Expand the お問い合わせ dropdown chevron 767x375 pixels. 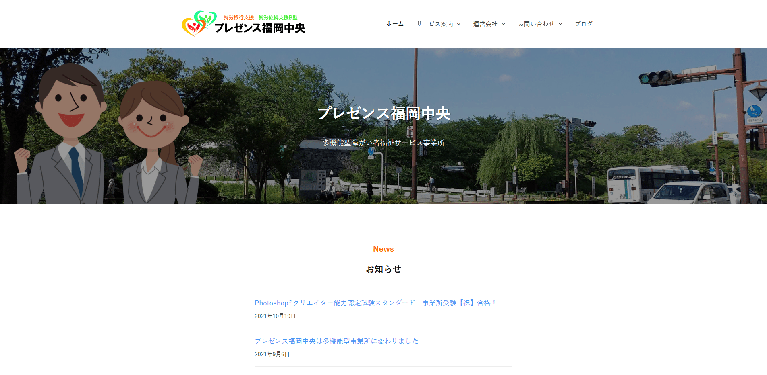coord(560,24)
